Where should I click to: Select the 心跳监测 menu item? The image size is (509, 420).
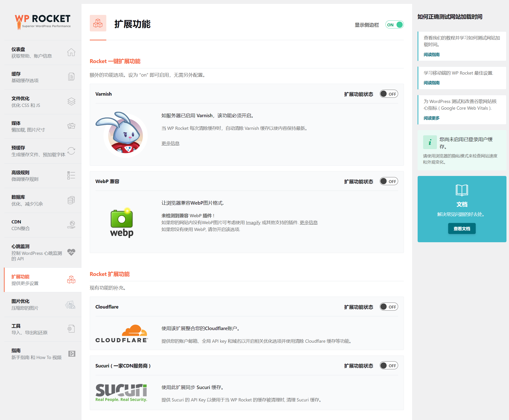(43, 252)
